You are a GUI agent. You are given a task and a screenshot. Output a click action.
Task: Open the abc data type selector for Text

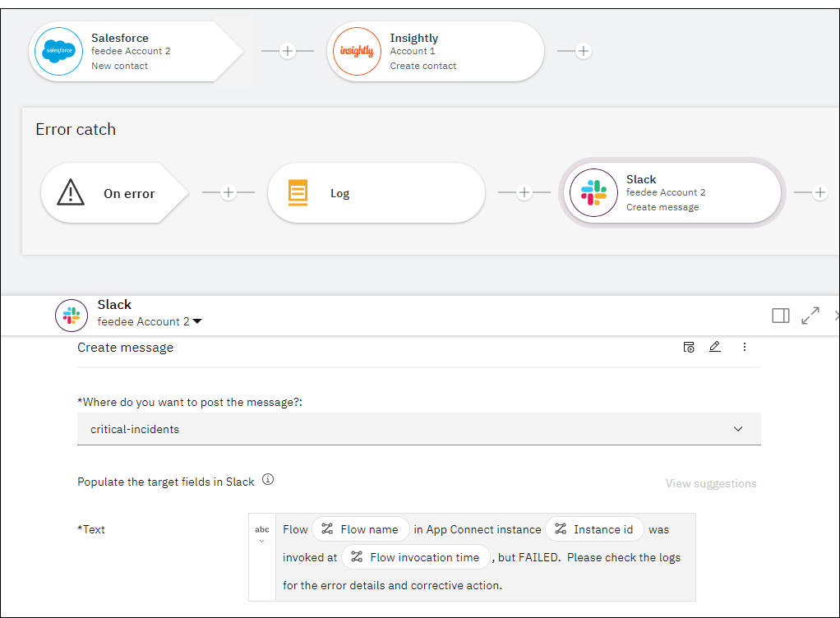(262, 534)
